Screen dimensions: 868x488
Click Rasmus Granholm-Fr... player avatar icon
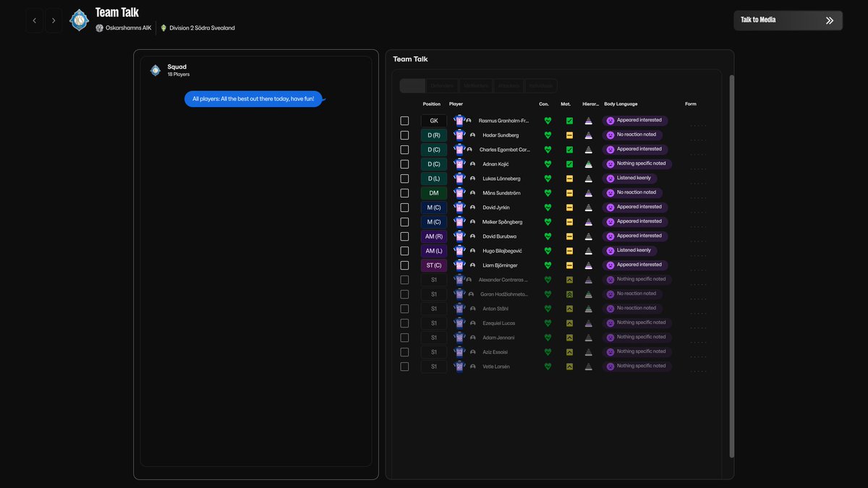coord(469,121)
